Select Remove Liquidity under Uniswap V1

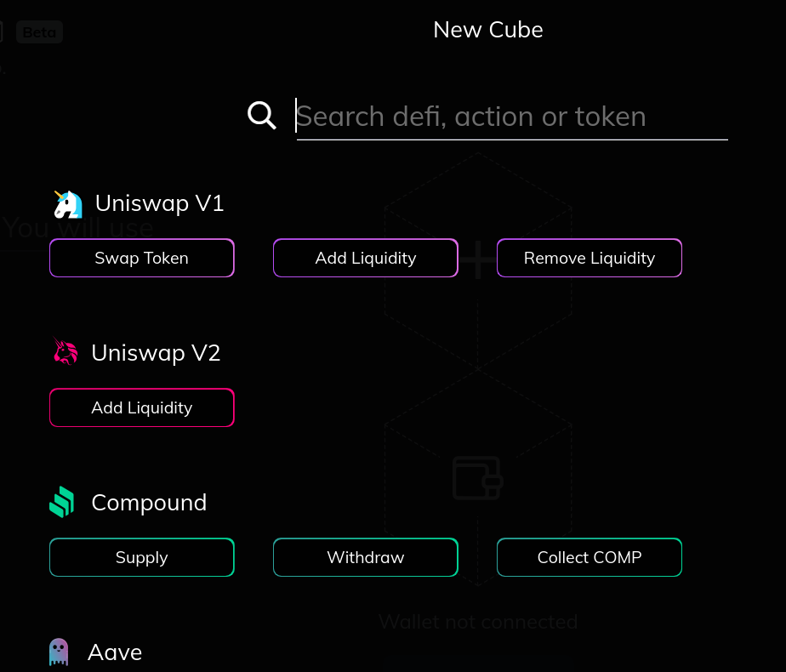(589, 258)
